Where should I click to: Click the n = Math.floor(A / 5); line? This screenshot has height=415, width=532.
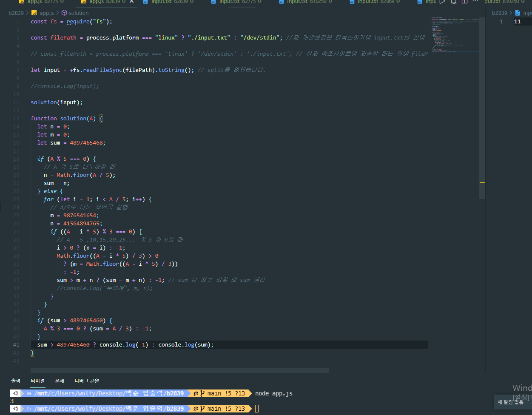[x=80, y=175]
